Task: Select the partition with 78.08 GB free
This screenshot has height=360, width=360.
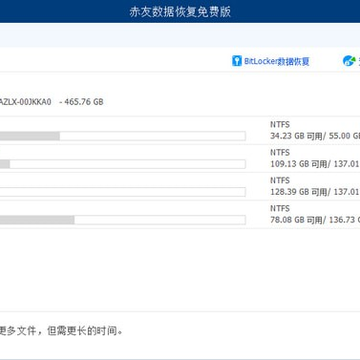Action: pyautogui.click(x=180, y=214)
